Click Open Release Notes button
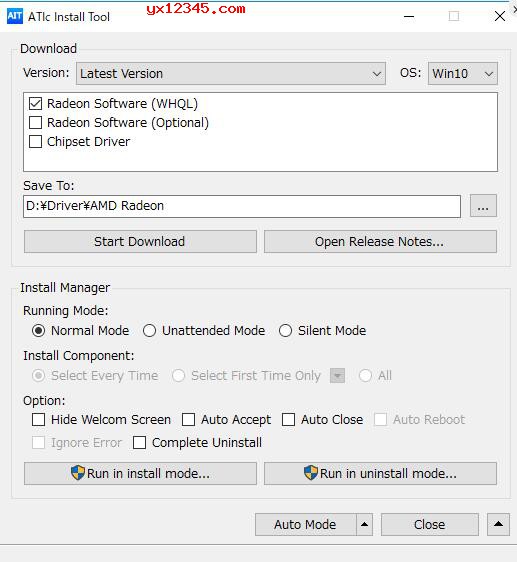 point(380,242)
